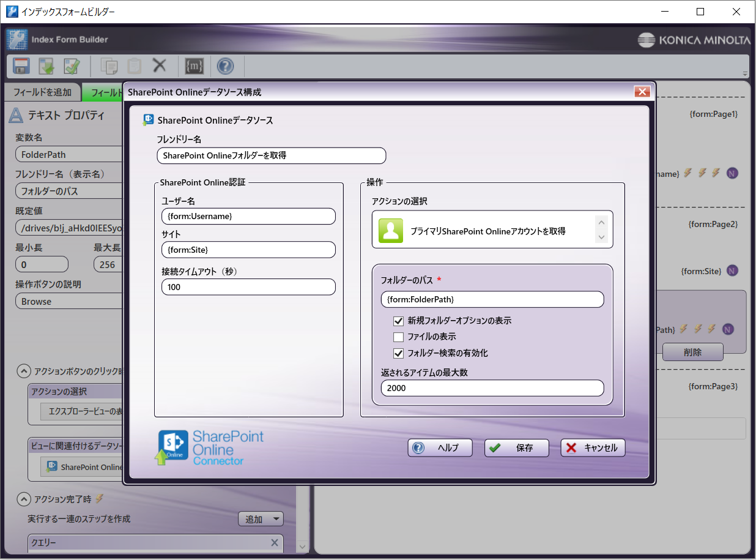Screen dimensions: 756x560
Task: Close the SharePoint Onlineデータソース構成 dialog
Action: 642,92
